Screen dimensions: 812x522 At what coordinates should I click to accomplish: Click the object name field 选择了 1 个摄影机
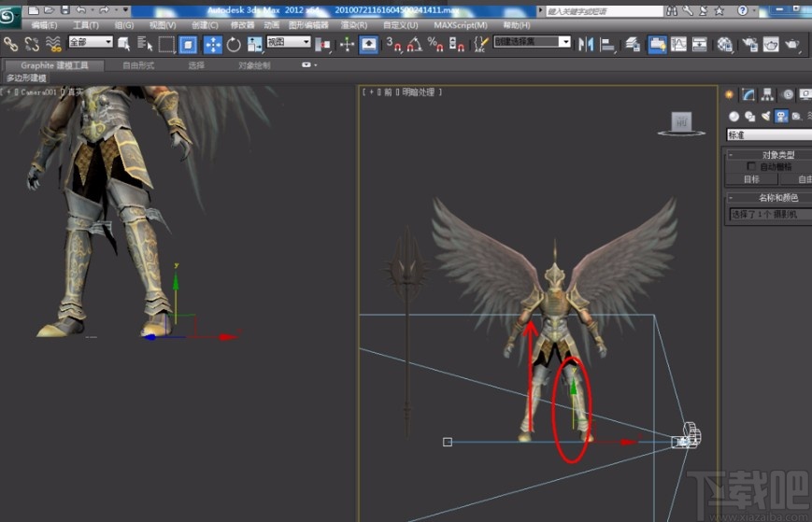point(771,214)
